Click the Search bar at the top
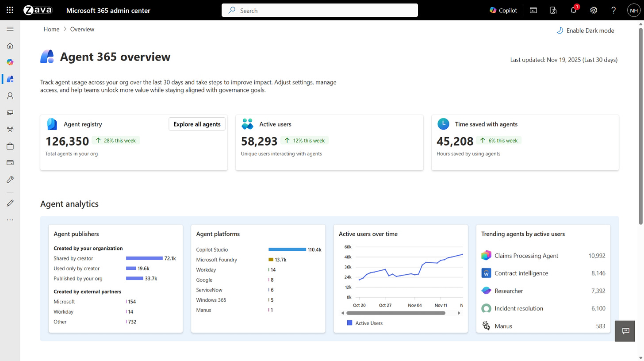The width and height of the screenshot is (644, 361). point(319,10)
